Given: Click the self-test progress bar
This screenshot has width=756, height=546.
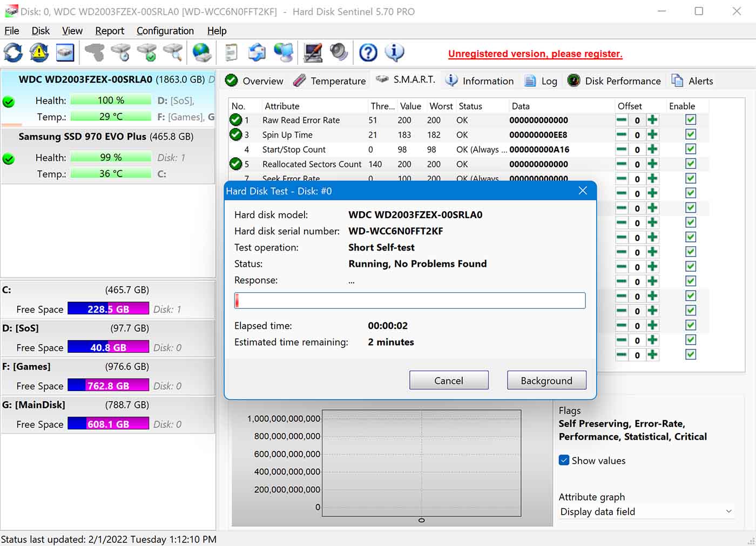Looking at the screenshot, I should tap(410, 300).
